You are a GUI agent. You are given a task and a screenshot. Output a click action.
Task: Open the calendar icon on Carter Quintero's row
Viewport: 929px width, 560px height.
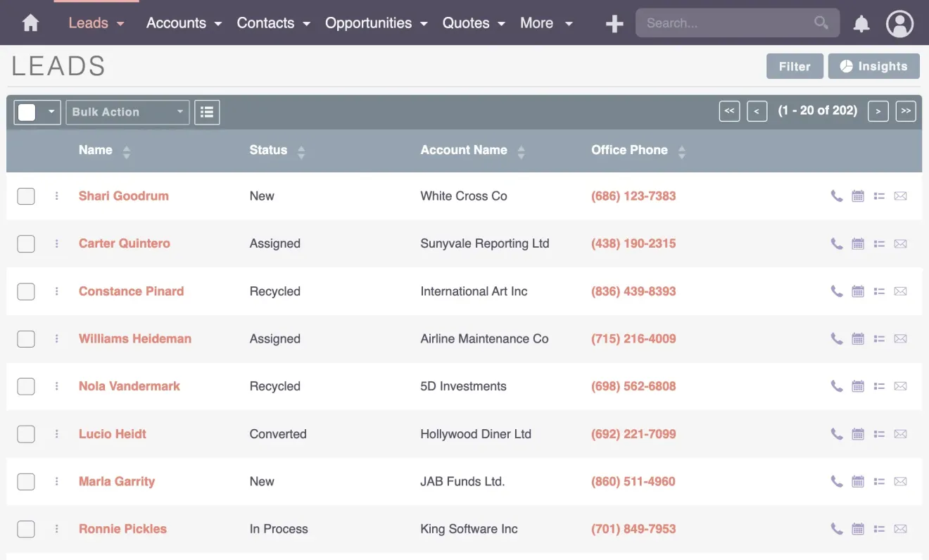click(x=858, y=243)
